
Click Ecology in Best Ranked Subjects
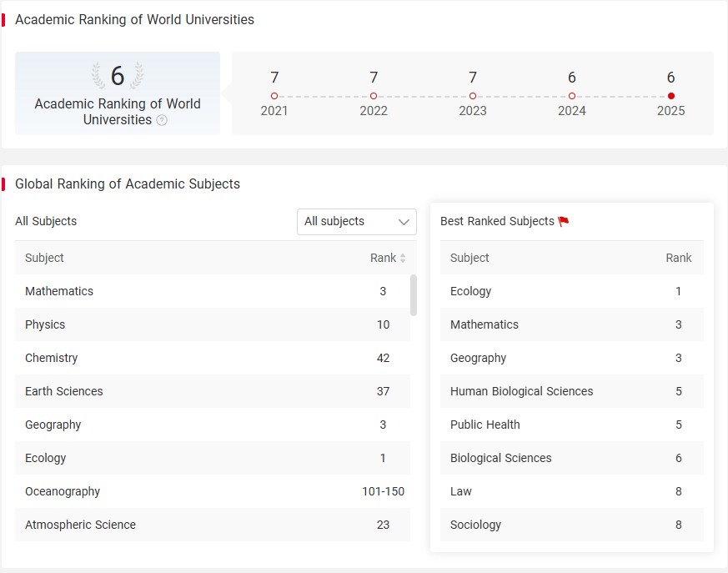pyautogui.click(x=571, y=291)
